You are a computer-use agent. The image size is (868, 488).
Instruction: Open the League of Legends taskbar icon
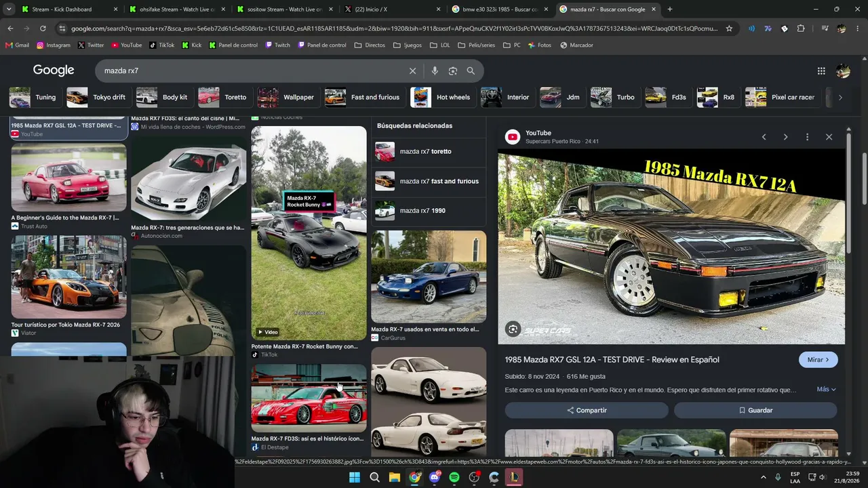point(514,477)
